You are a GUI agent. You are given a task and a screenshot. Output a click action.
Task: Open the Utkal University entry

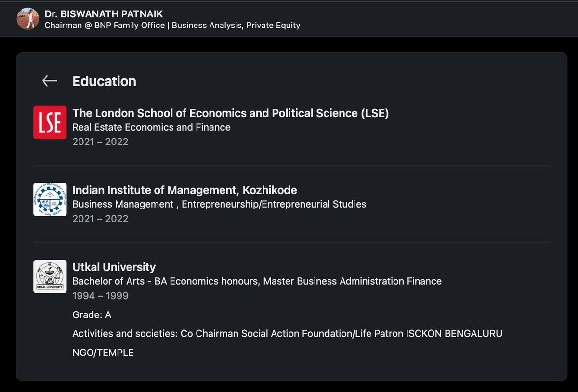coord(114,267)
